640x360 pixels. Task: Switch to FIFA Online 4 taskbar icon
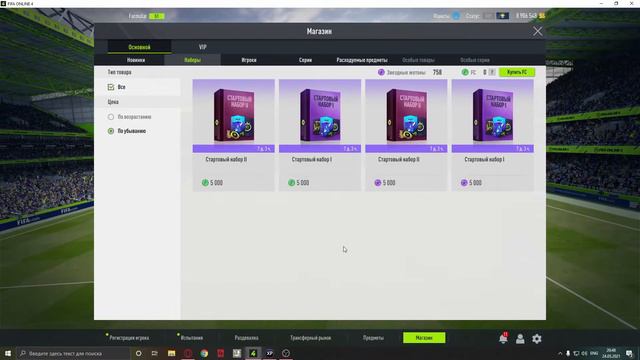[x=253, y=353]
